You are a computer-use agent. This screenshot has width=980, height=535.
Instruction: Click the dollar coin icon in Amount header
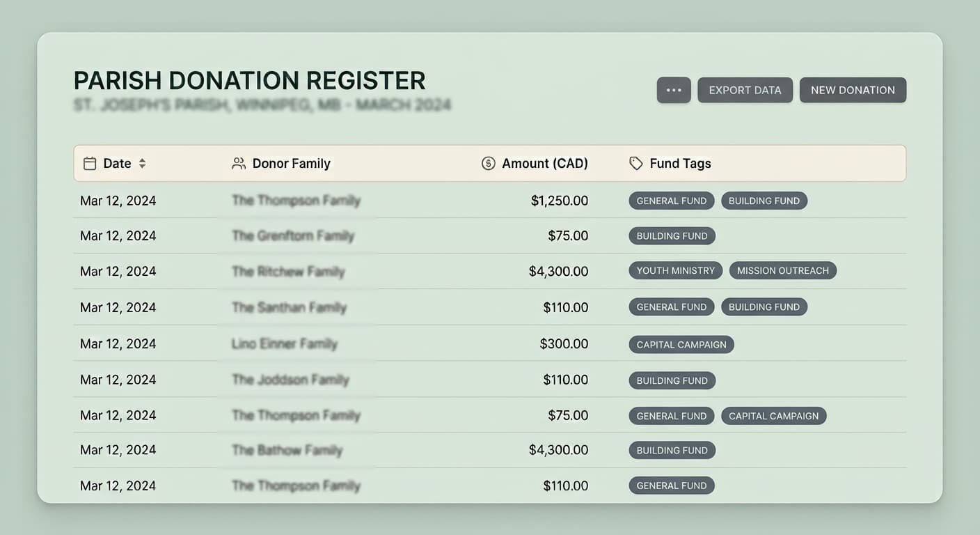click(x=489, y=164)
